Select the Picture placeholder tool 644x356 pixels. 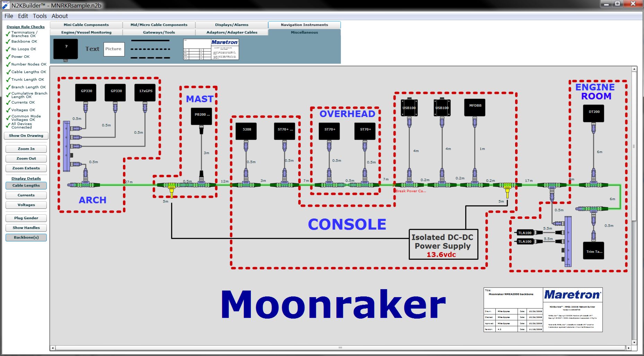click(x=114, y=49)
